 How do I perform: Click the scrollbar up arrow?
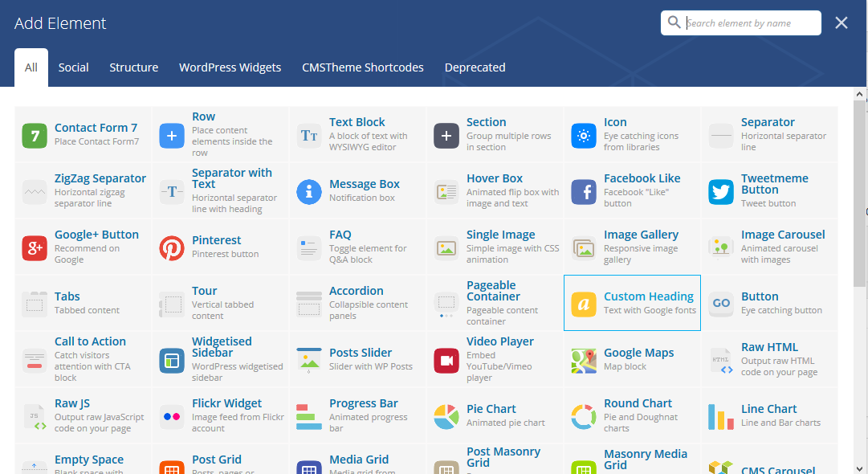pos(860,94)
